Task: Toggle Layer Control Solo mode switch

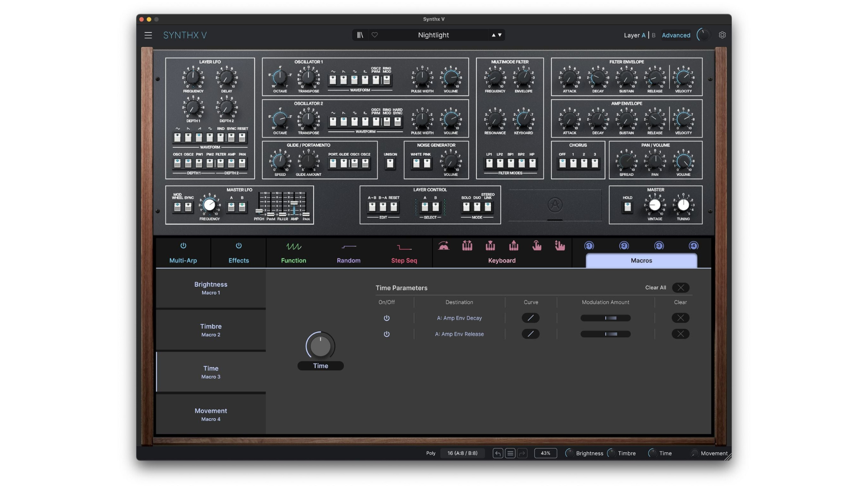Action: click(x=466, y=207)
